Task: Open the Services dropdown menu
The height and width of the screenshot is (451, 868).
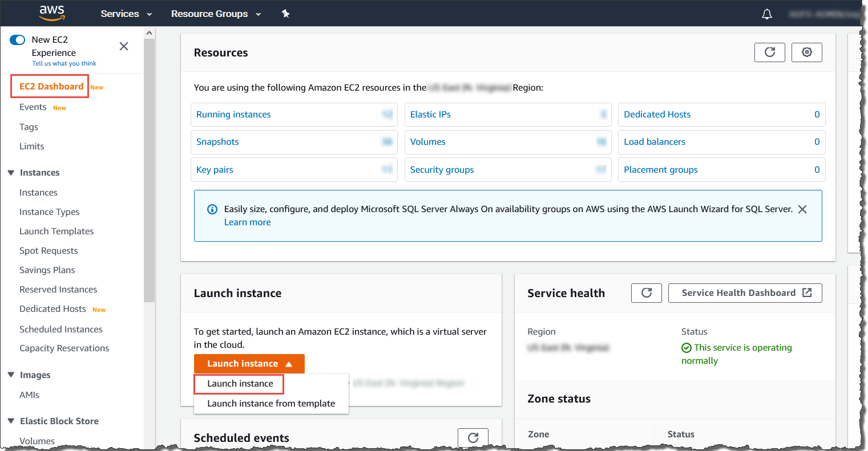Action: (126, 14)
